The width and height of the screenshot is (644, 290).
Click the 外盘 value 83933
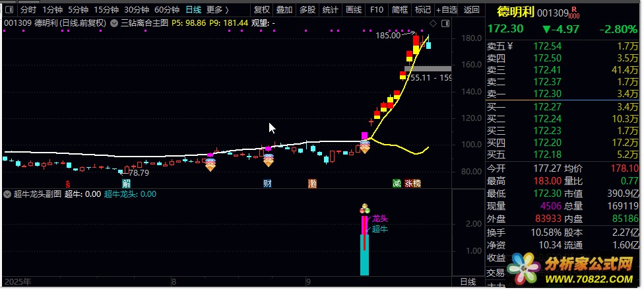coord(548,219)
